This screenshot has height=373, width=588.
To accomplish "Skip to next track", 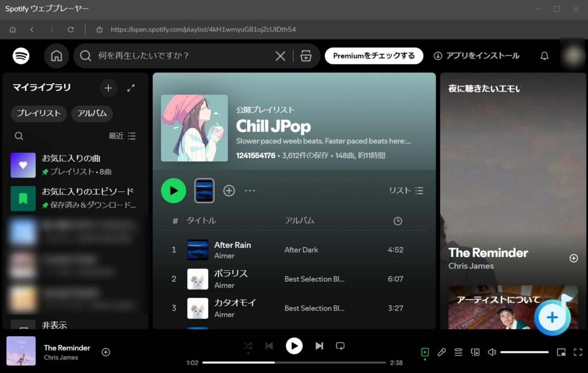I will (x=319, y=346).
